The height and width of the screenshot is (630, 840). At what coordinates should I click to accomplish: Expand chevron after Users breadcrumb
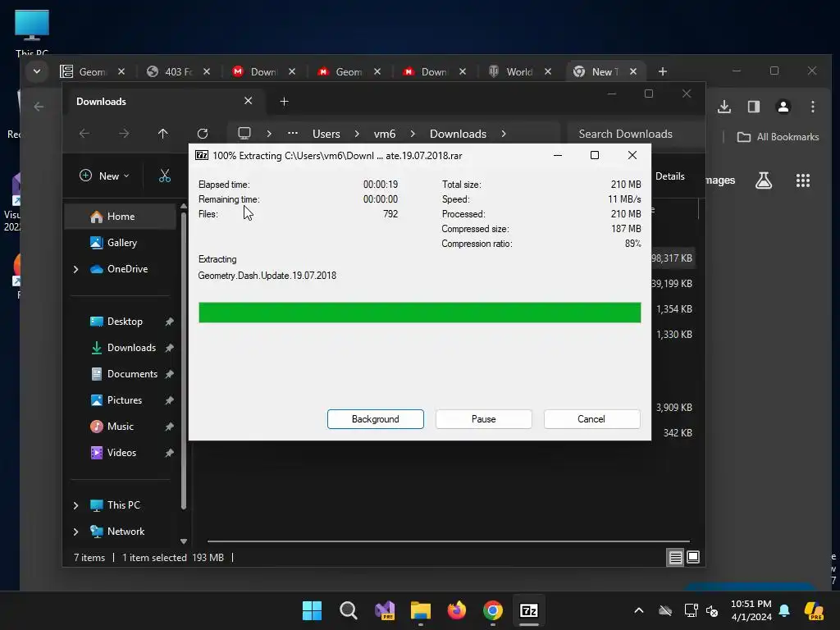point(357,134)
